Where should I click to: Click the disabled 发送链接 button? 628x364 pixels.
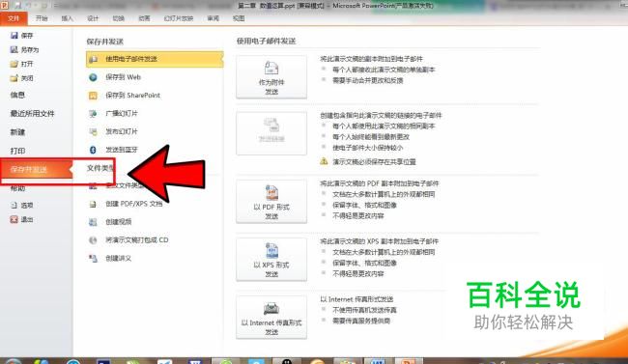coord(271,133)
